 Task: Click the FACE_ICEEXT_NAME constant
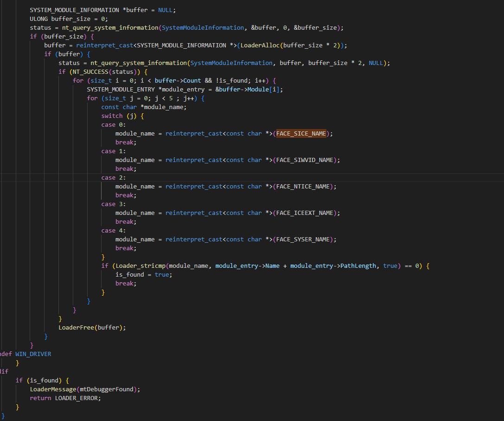(305, 213)
